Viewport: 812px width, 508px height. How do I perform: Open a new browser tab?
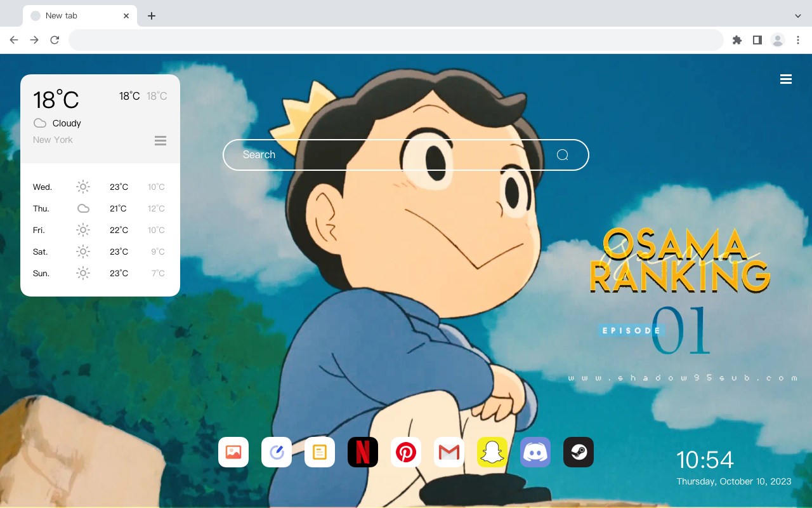point(151,16)
